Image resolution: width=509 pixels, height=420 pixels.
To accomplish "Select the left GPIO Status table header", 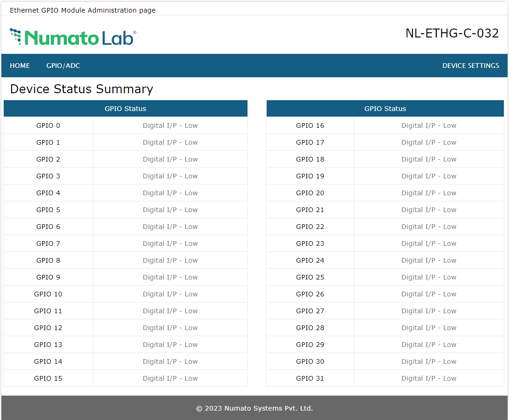I will 125,109.
